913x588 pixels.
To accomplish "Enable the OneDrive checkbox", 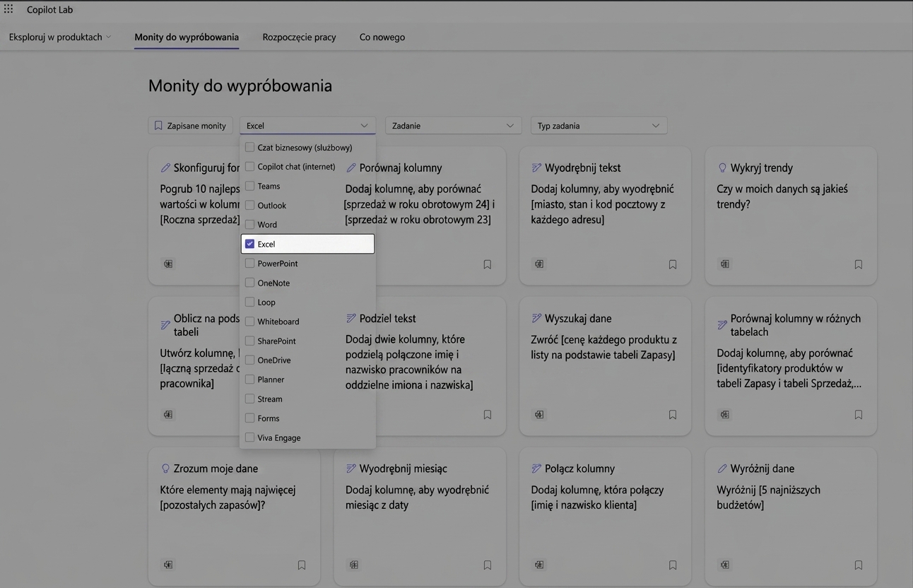I will point(249,360).
